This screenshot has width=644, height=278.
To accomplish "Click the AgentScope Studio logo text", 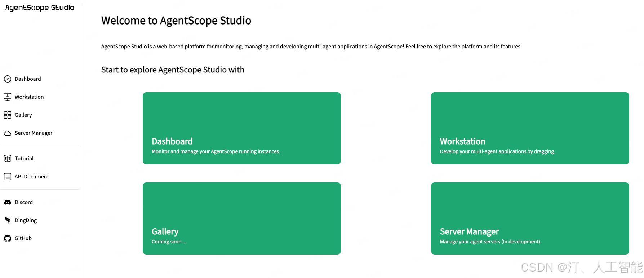I will point(40,8).
